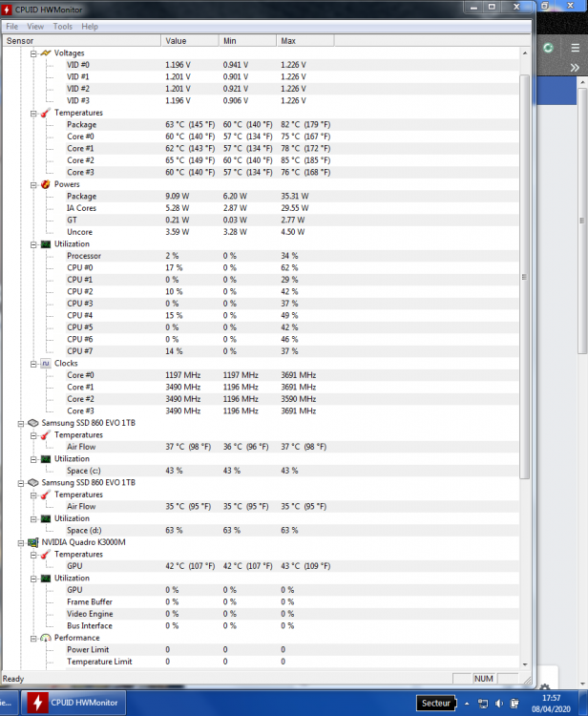588x716 pixels.
Task: Click the double chevron in background window
Action: [x=575, y=68]
